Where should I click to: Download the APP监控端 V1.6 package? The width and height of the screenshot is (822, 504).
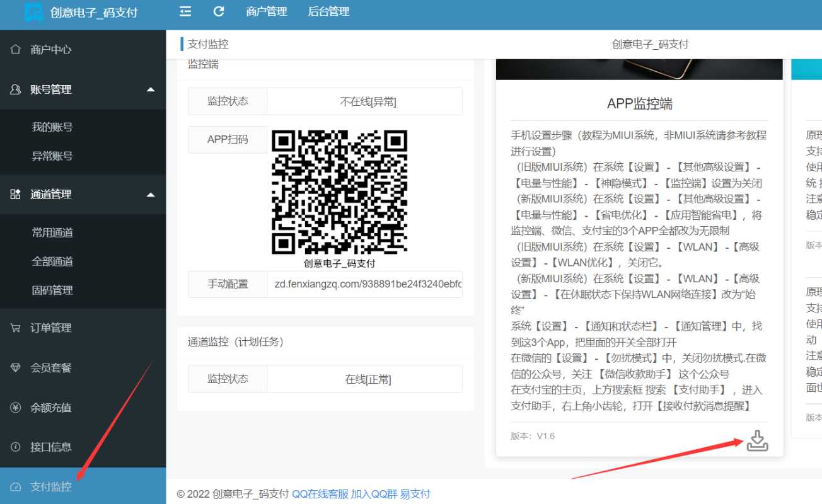click(x=757, y=441)
